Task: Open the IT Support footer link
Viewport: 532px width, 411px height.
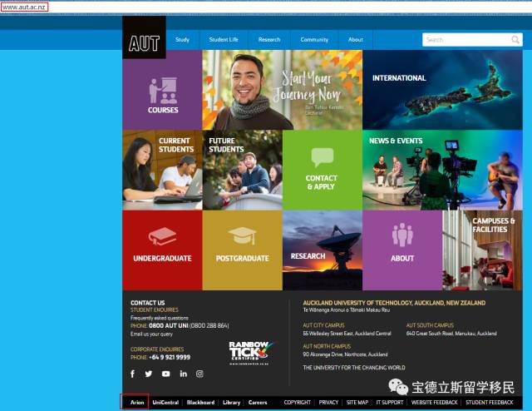Action: point(390,402)
